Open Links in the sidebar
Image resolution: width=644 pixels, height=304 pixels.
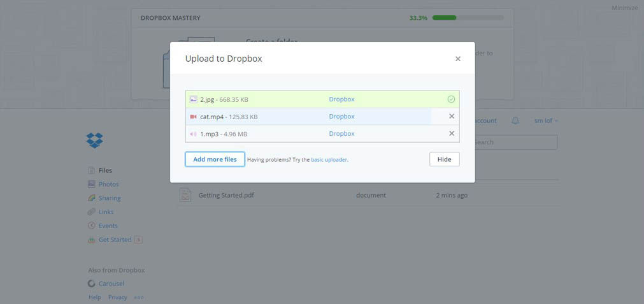point(106,212)
